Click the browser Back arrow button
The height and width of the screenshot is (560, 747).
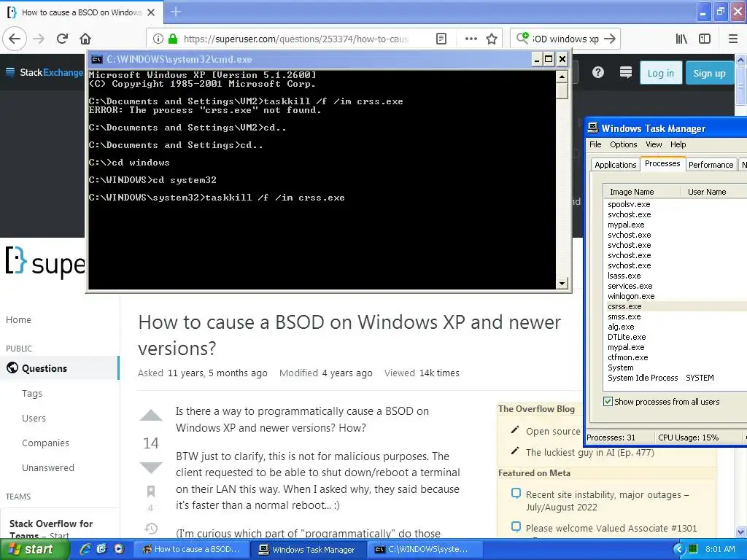[x=15, y=39]
